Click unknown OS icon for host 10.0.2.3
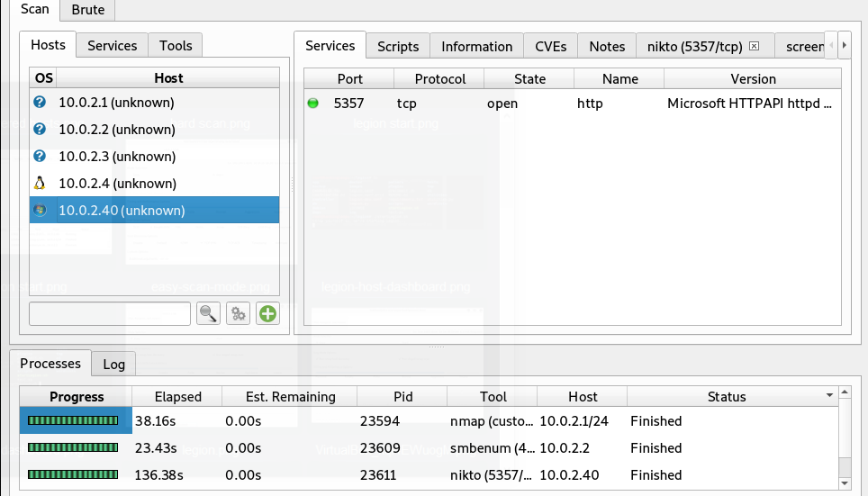 pos(40,157)
